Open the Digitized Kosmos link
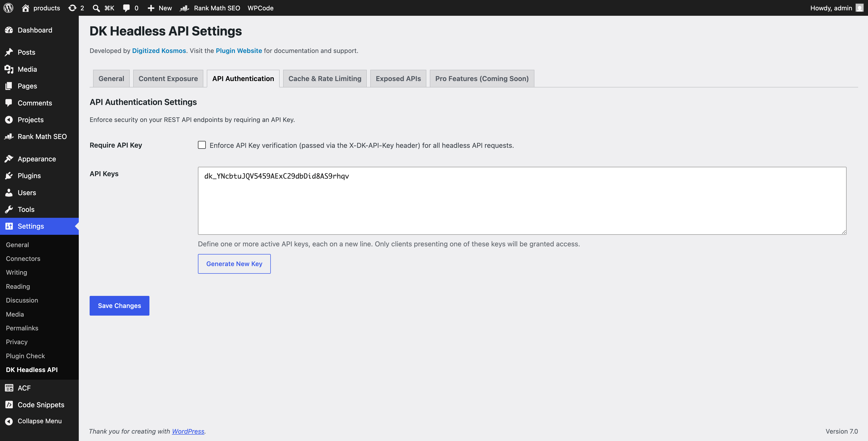 click(159, 51)
